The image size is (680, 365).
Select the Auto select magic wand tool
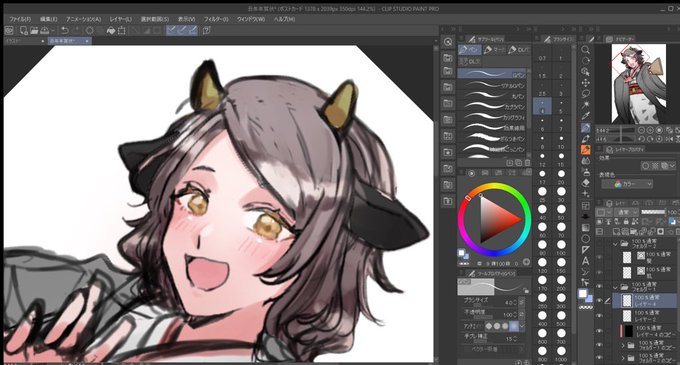click(585, 105)
